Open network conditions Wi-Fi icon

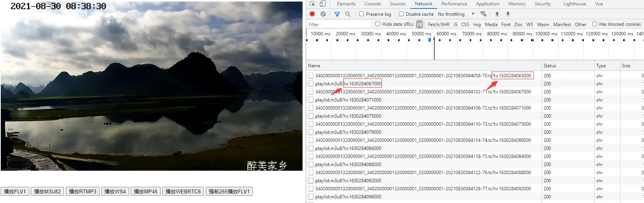coord(483,14)
